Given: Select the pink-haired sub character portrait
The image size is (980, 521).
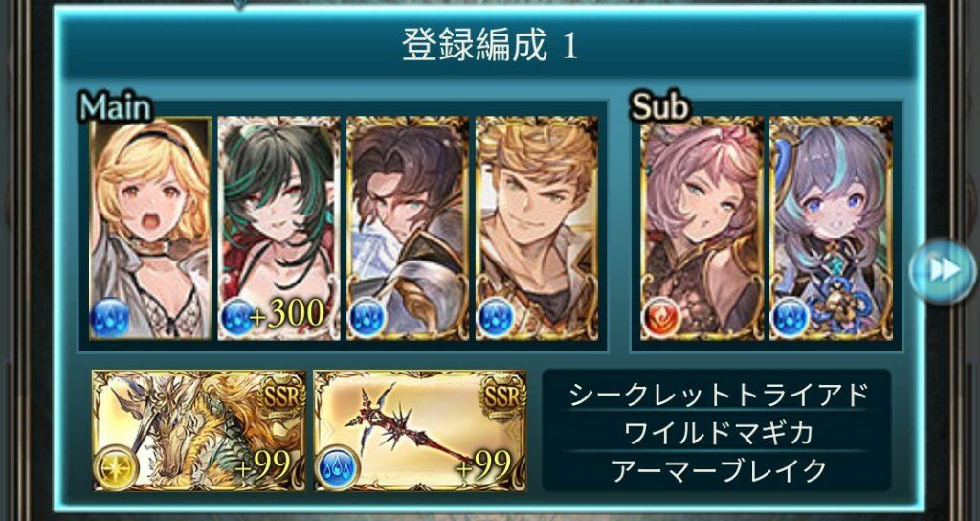Looking at the screenshot, I should (x=702, y=228).
